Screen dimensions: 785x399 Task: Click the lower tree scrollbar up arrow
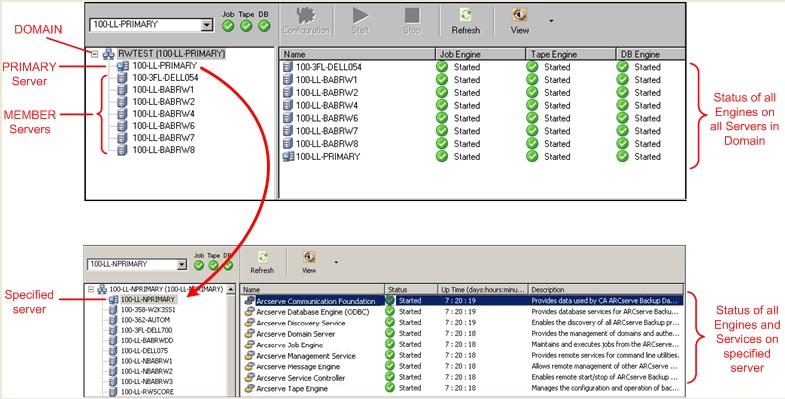[x=231, y=289]
